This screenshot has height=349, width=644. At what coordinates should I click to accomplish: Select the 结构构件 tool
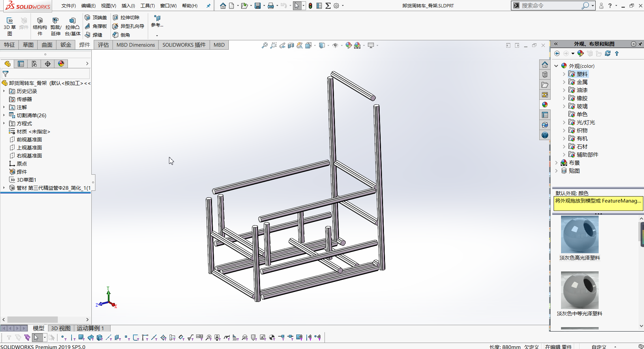(x=40, y=27)
